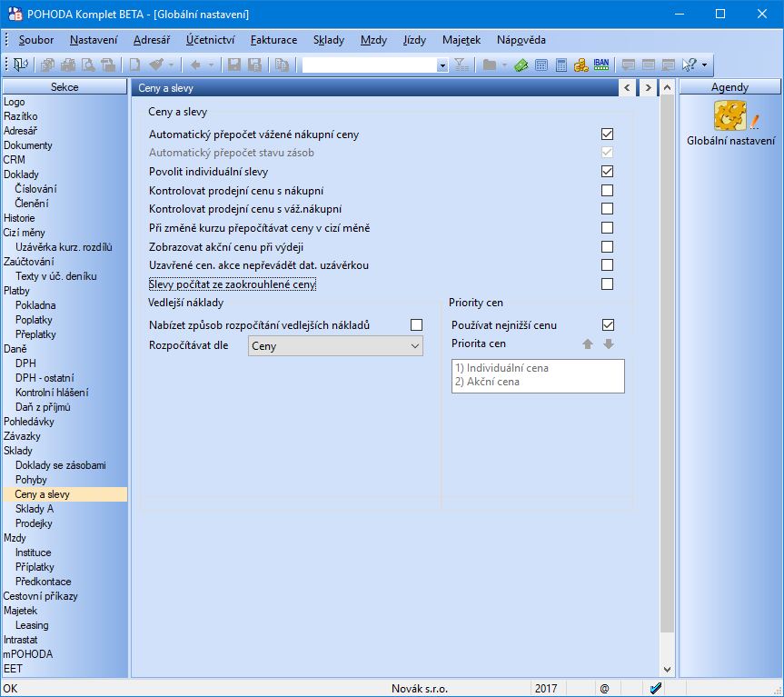Open the help icon dropdown arrow
The width and height of the screenshot is (784, 697).
point(704,65)
